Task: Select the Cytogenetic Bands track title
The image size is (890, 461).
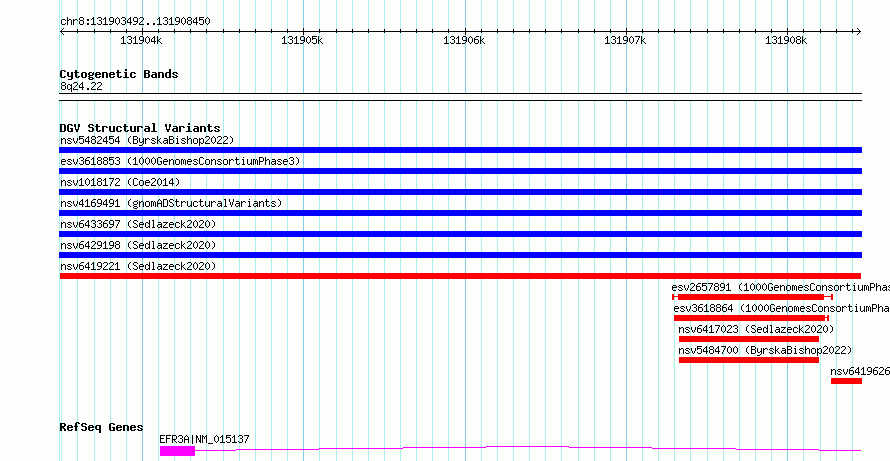Action: (119, 74)
